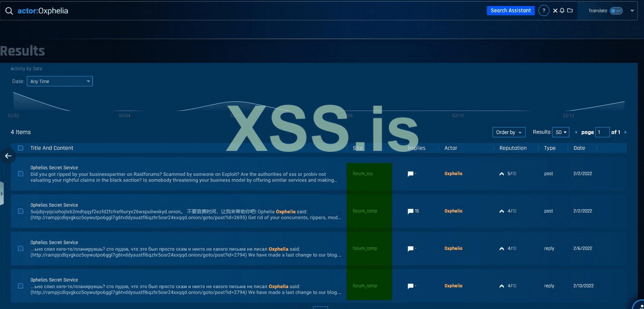Open Oxphelia actor link in 15-replies row

(453, 211)
